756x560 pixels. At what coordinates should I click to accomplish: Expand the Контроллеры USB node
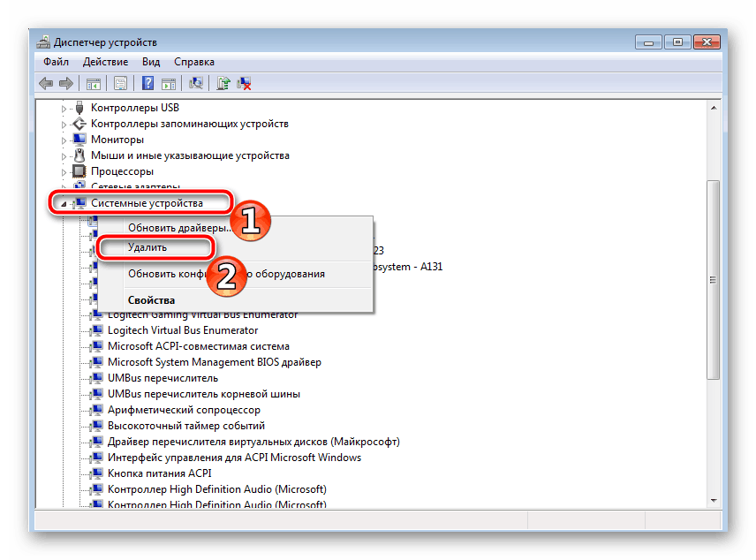[x=63, y=108]
